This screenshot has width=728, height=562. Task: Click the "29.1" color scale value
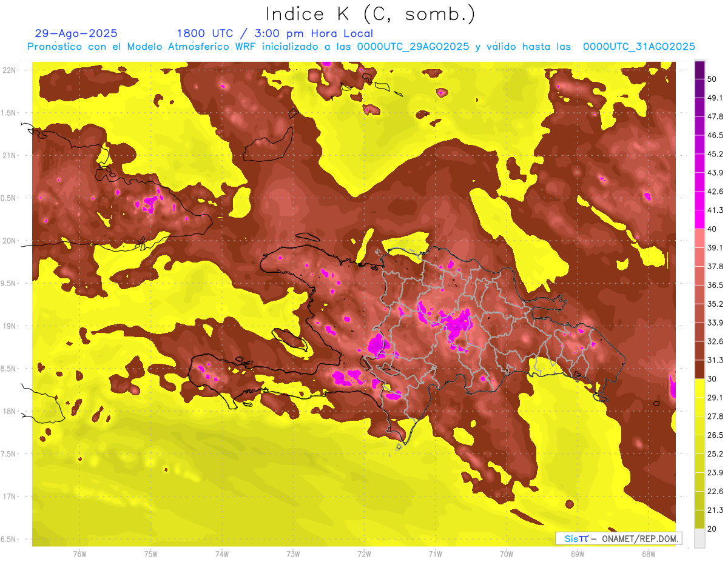[715, 398]
